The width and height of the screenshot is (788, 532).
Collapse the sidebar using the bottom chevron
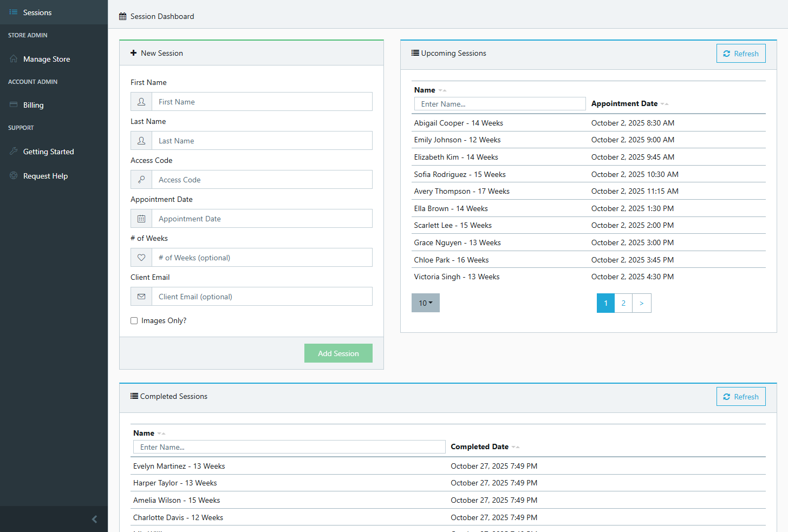pos(94,519)
